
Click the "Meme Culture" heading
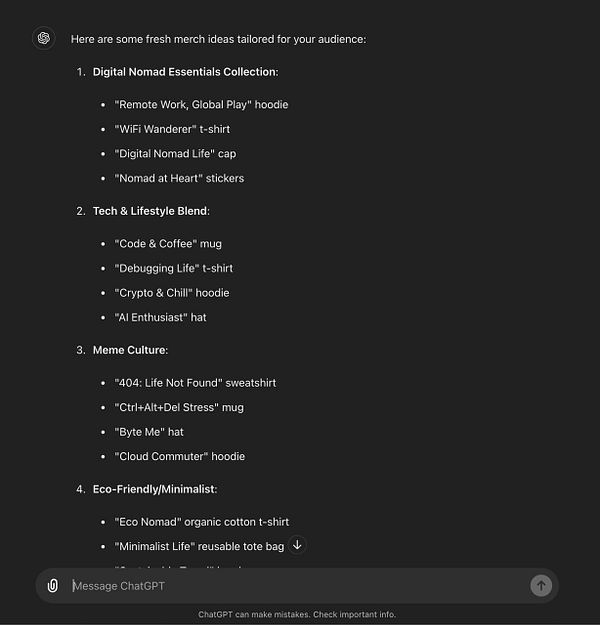[x=130, y=350]
